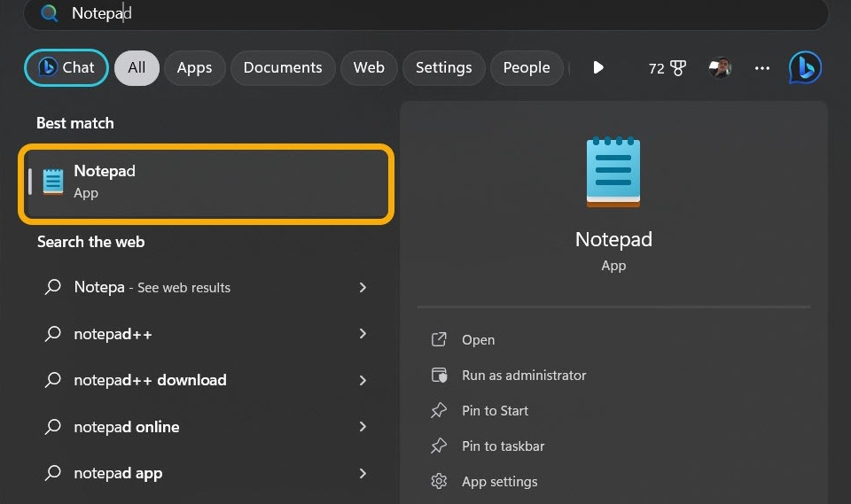Open Notepad app best match result
The height and width of the screenshot is (504, 851).
(x=207, y=183)
